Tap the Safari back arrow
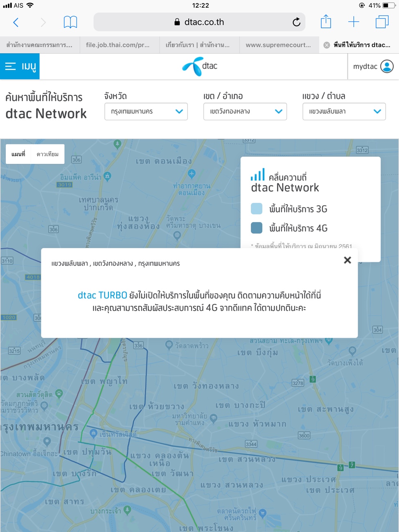The image size is (399, 532). pyautogui.click(x=16, y=22)
